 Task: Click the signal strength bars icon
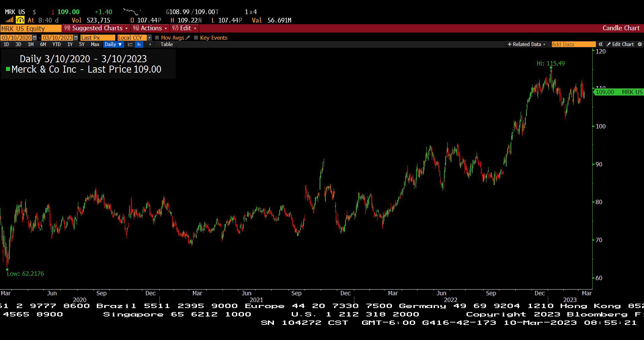[9, 20]
